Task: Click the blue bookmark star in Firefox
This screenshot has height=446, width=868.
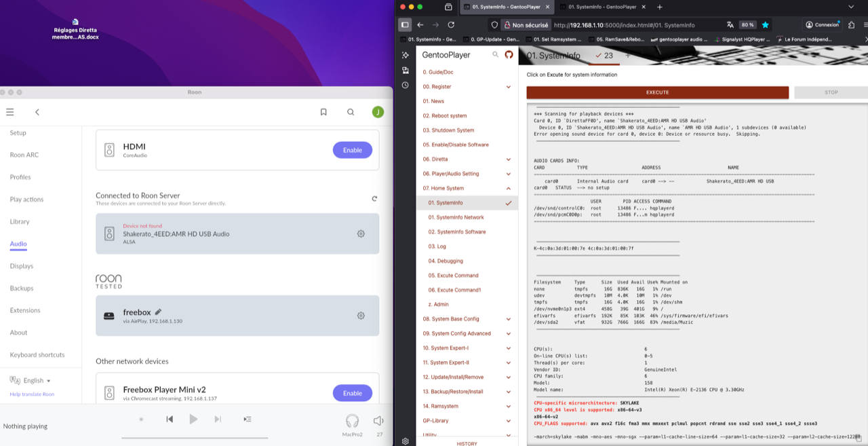Action: pyautogui.click(x=766, y=24)
